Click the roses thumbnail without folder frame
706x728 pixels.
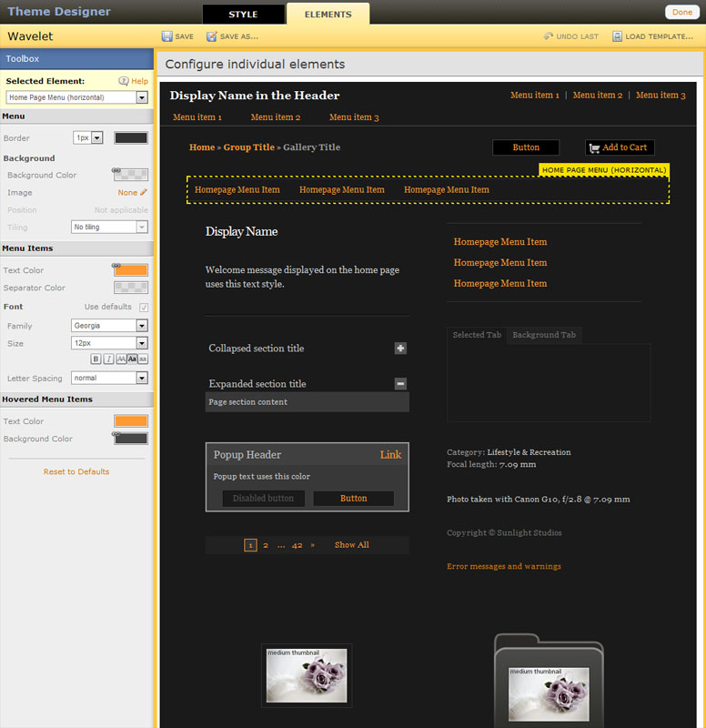click(307, 675)
